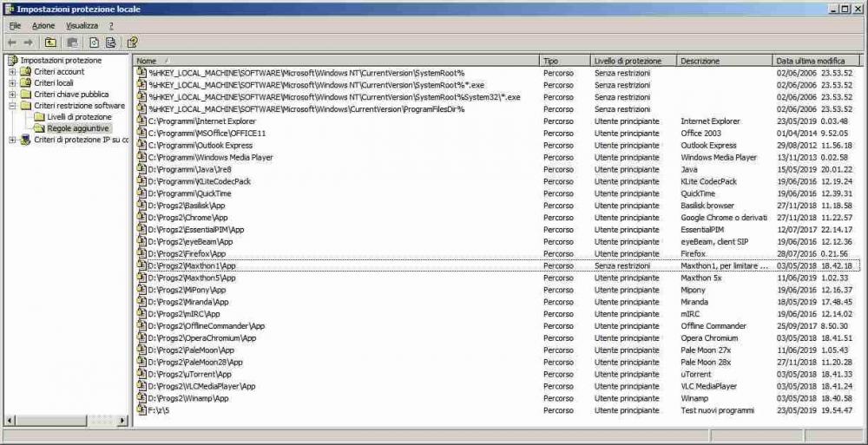Viewport: 868px width, 445px height.
Task: Select the D:\Progs2\eyeBeam\App rule
Action: [190, 241]
